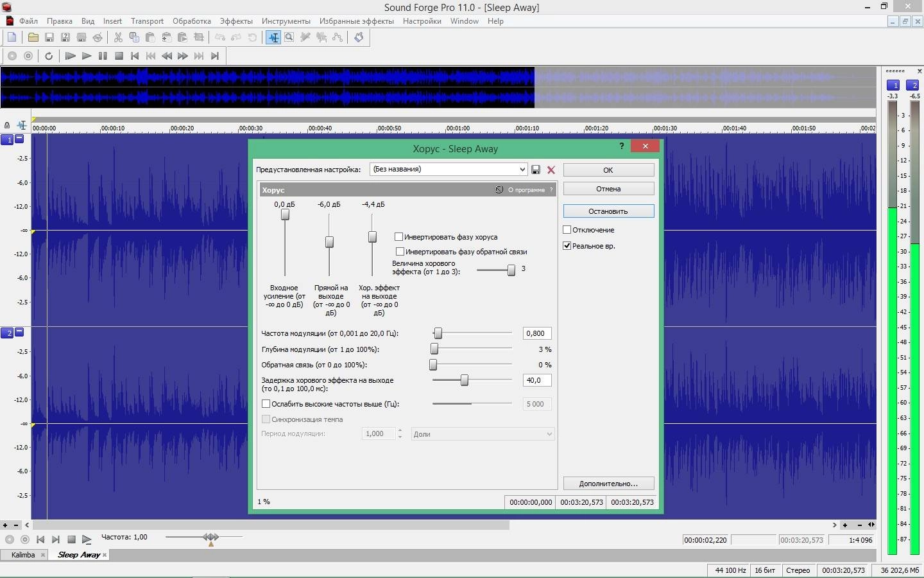The height and width of the screenshot is (578, 924).
Task: Toggle channel 2 minimize button on the waveform
Action: click(x=19, y=332)
